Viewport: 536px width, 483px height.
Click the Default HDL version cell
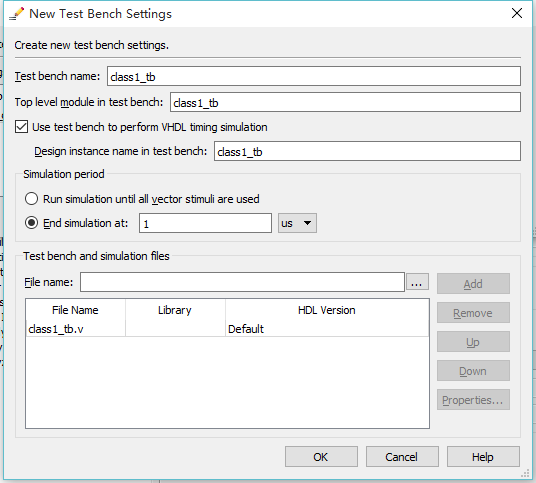[327, 329]
